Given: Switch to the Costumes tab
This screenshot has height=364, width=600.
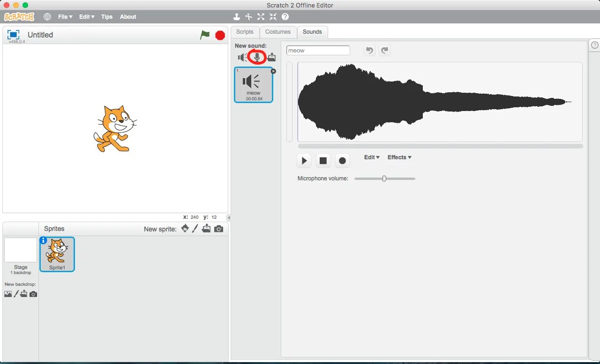Looking at the screenshot, I should 278,32.
